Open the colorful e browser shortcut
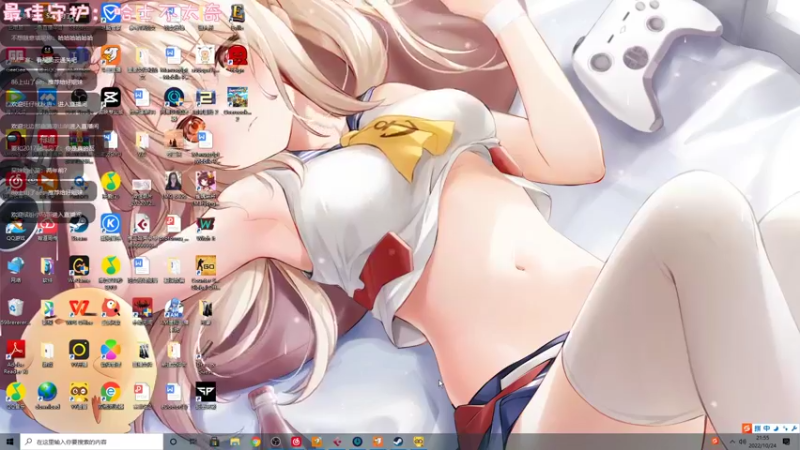The width and height of the screenshot is (800, 450). coord(111,392)
